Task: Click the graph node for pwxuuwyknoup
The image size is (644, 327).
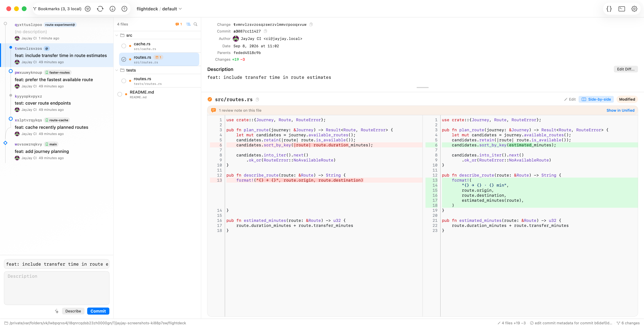Action: [11, 71]
